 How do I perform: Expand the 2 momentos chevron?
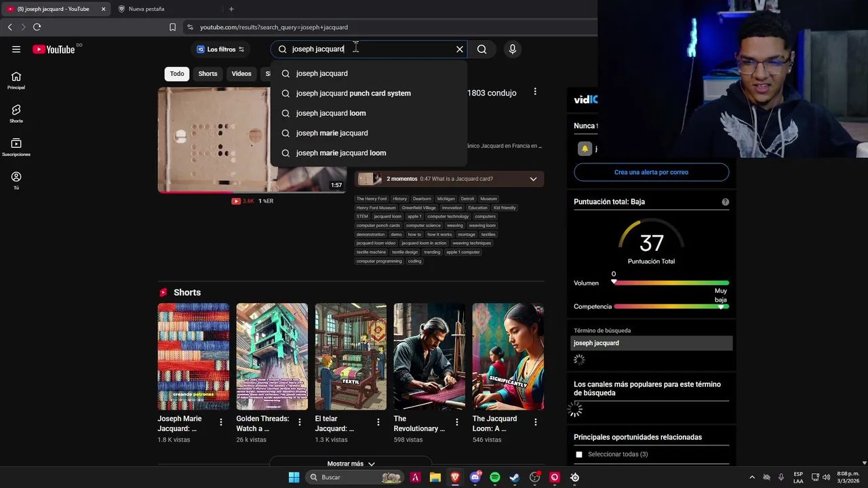pos(533,179)
